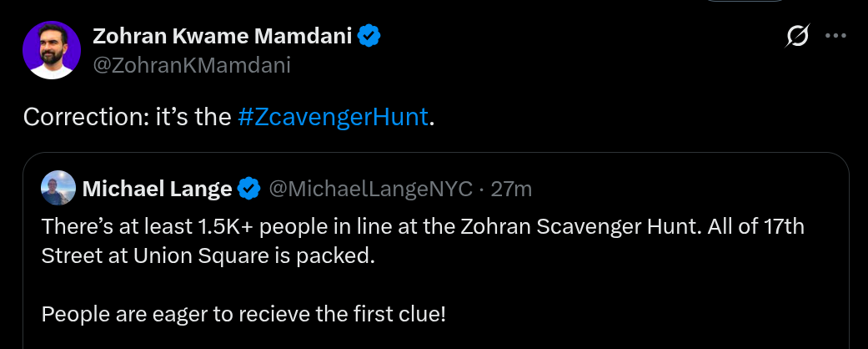Image resolution: width=868 pixels, height=349 pixels.
Task: Open the #ZcavengerHunt hashtag link
Action: click(x=333, y=117)
